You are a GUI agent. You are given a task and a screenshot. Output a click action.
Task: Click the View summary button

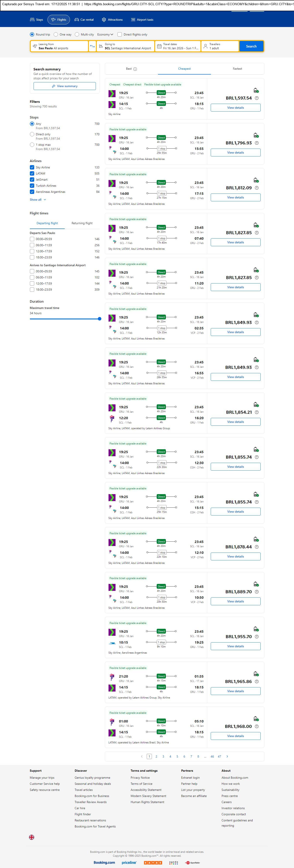[64, 86]
